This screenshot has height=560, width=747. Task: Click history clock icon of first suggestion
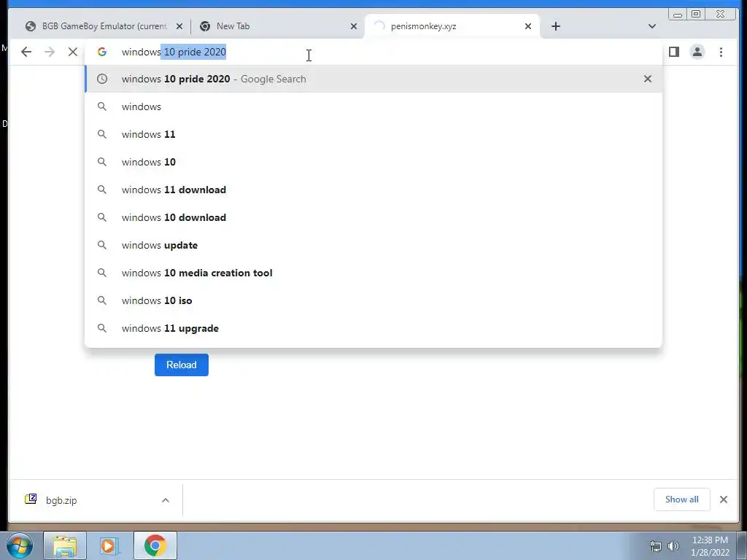[102, 79]
